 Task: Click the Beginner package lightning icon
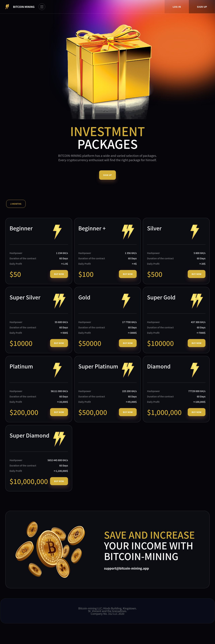point(57,232)
